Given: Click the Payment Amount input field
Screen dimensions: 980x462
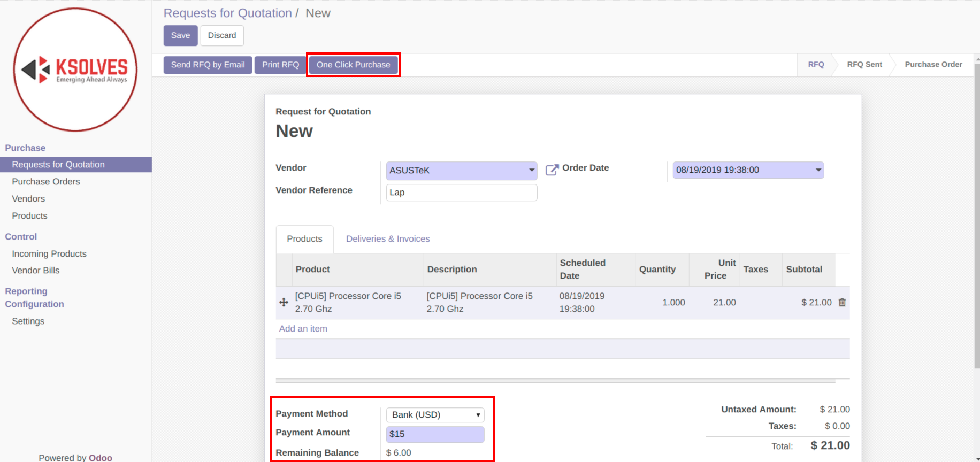Looking at the screenshot, I should point(435,434).
